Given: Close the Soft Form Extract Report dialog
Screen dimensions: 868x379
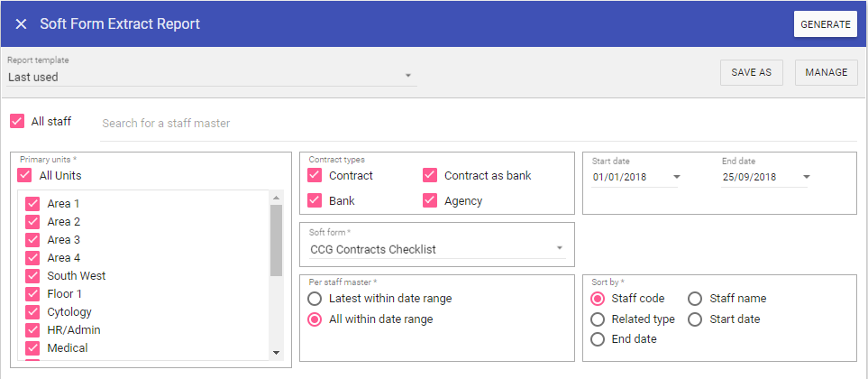Looking at the screenshot, I should (21, 24).
